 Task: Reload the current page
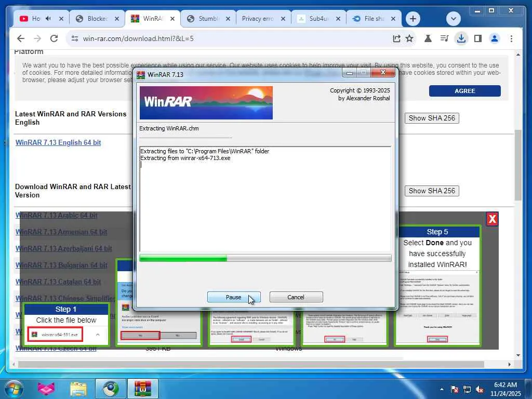pos(54,38)
